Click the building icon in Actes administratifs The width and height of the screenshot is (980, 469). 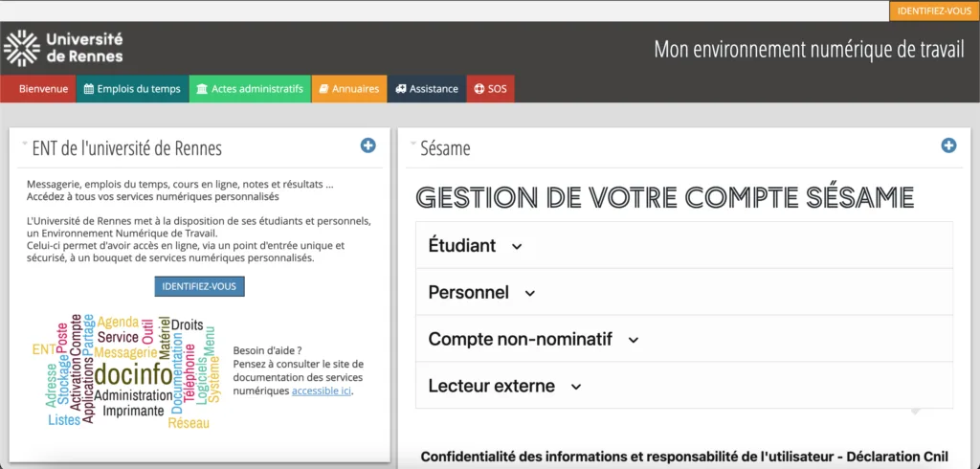coord(202,89)
